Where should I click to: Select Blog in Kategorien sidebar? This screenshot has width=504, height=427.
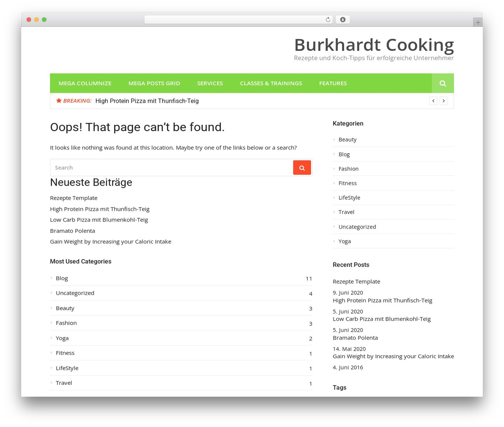[344, 154]
